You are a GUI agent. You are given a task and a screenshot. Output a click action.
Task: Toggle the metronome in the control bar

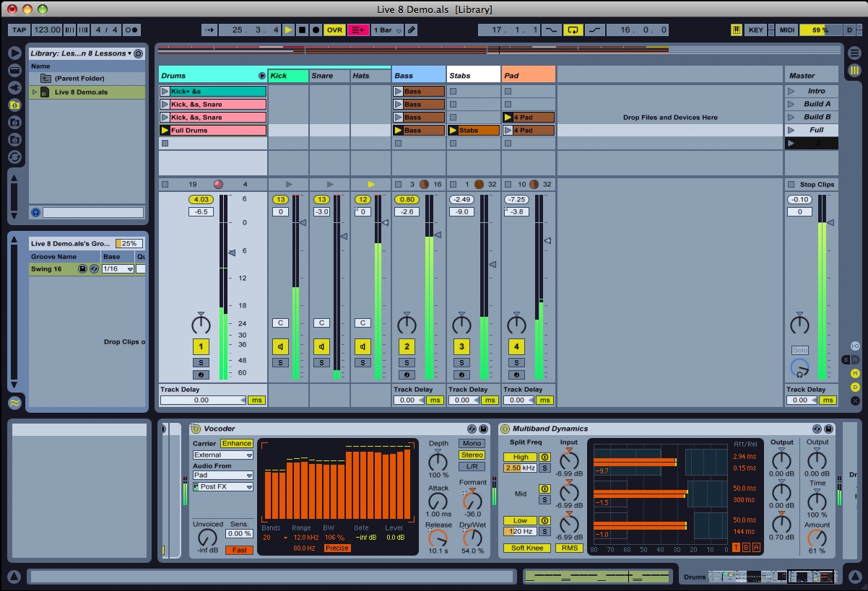(x=132, y=30)
